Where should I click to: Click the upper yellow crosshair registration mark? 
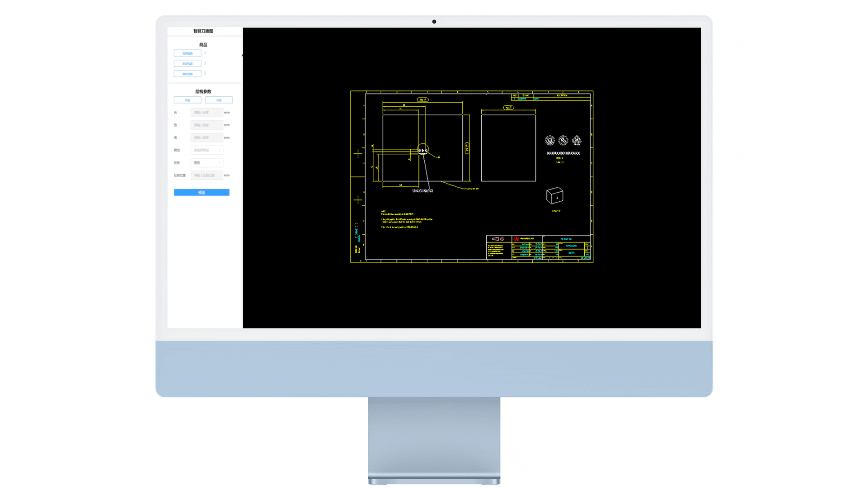pos(358,154)
